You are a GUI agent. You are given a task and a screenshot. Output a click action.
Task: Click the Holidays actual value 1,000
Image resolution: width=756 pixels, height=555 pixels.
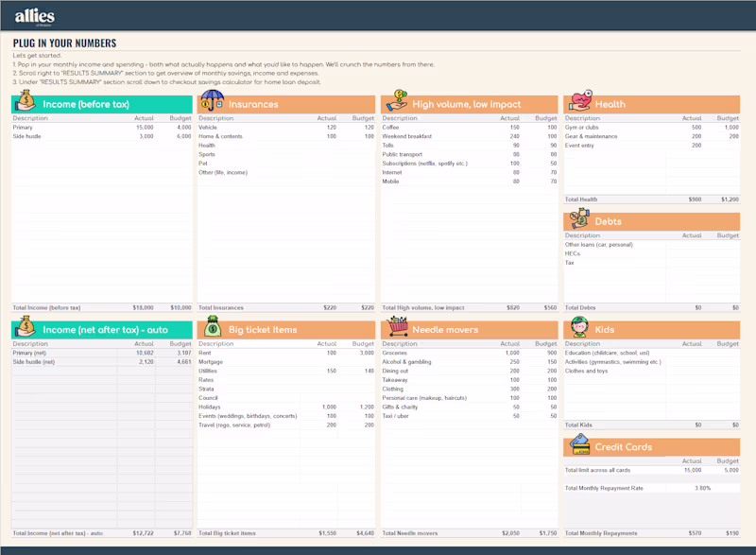[329, 407]
